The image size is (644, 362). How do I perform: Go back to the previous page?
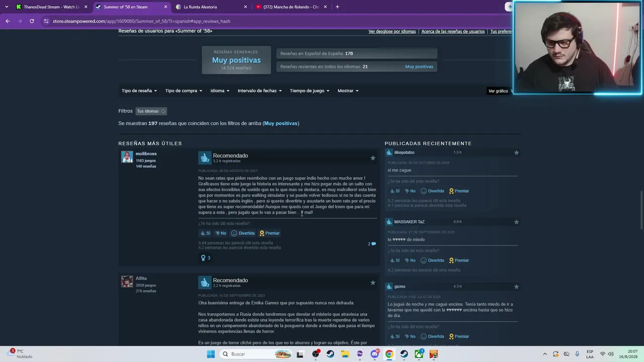(8, 21)
